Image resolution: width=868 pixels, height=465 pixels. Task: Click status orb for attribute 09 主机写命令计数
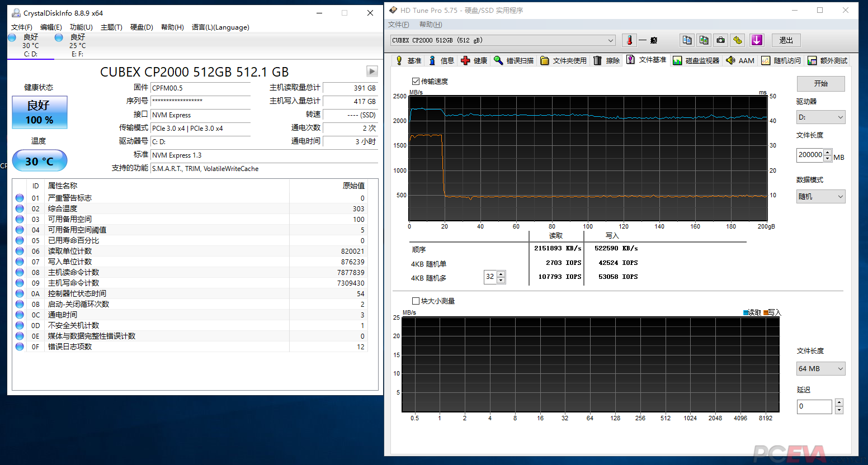20,283
